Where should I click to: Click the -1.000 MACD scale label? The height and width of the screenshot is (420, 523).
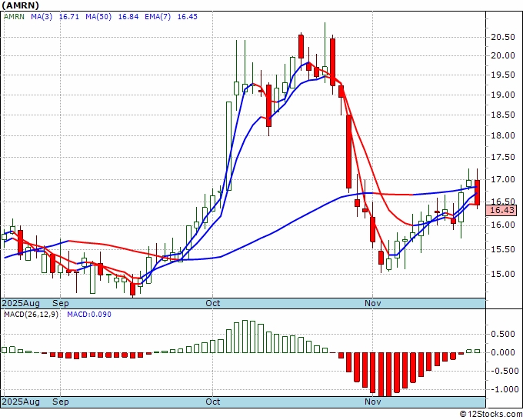[503, 389]
